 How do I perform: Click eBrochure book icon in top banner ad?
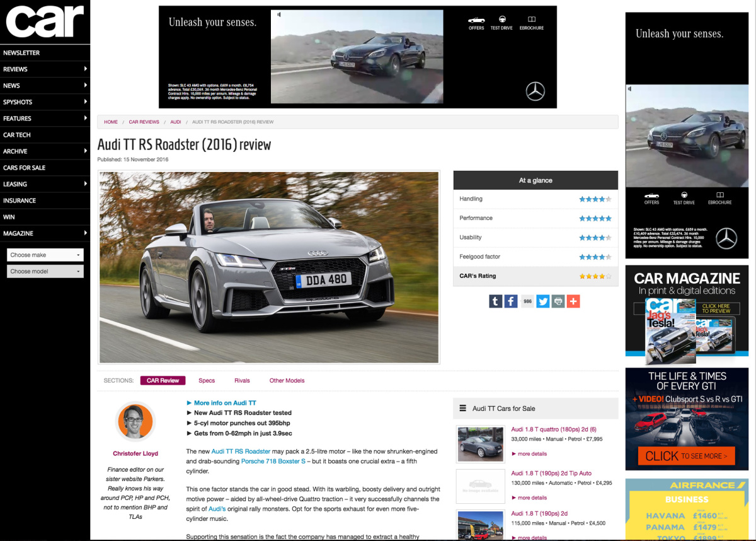click(x=532, y=23)
